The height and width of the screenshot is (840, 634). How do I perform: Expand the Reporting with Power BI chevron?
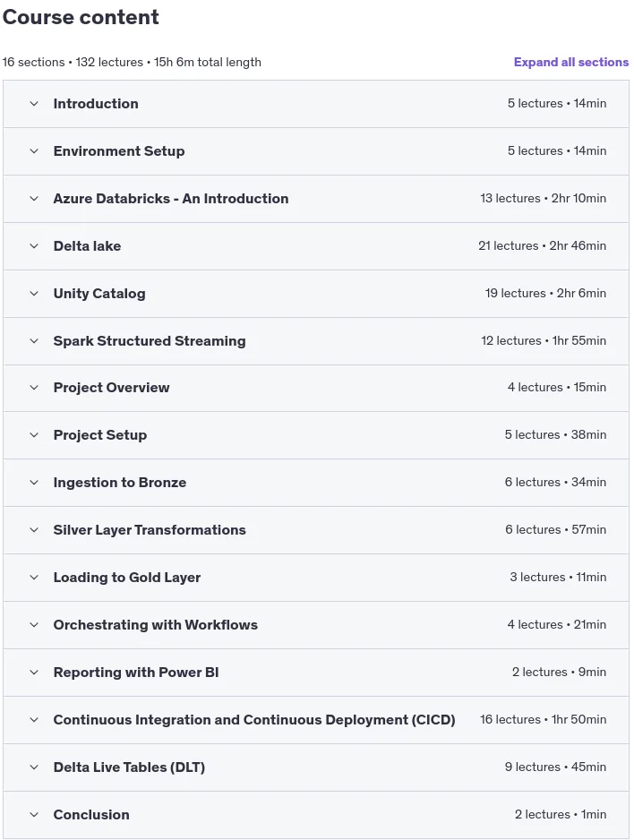(34, 673)
